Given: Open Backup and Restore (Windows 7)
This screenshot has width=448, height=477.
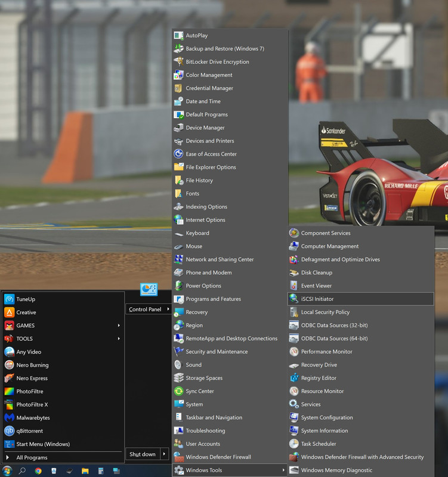Looking at the screenshot, I should [x=230, y=48].
